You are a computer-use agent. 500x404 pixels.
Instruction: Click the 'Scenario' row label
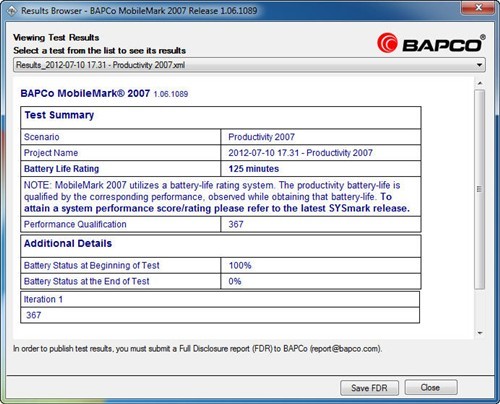(42, 137)
